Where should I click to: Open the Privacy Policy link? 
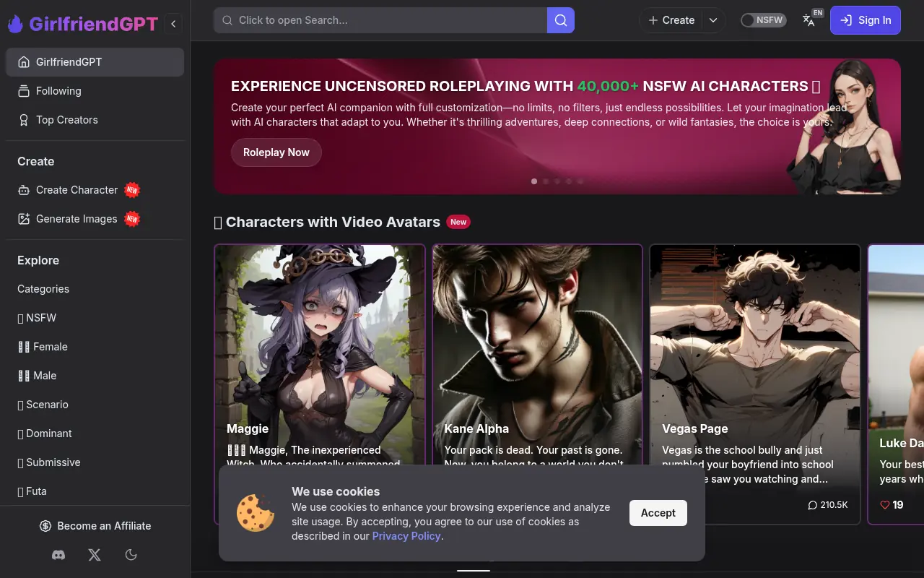point(406,536)
